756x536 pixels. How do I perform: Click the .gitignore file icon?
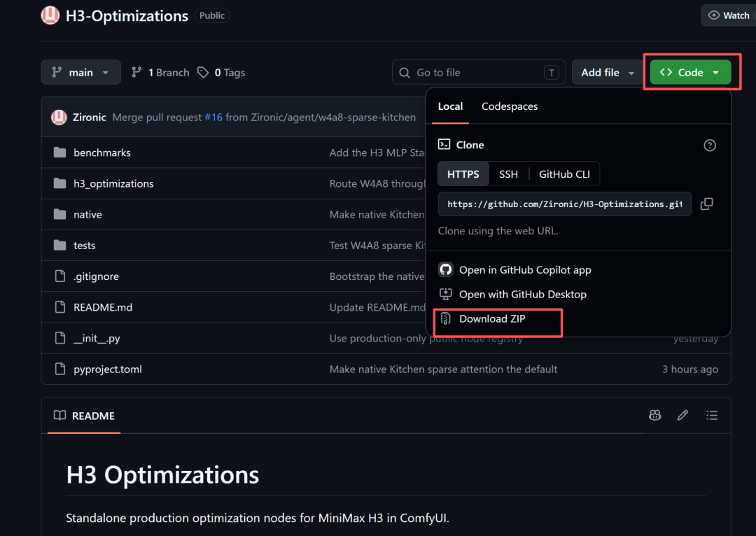coord(59,276)
